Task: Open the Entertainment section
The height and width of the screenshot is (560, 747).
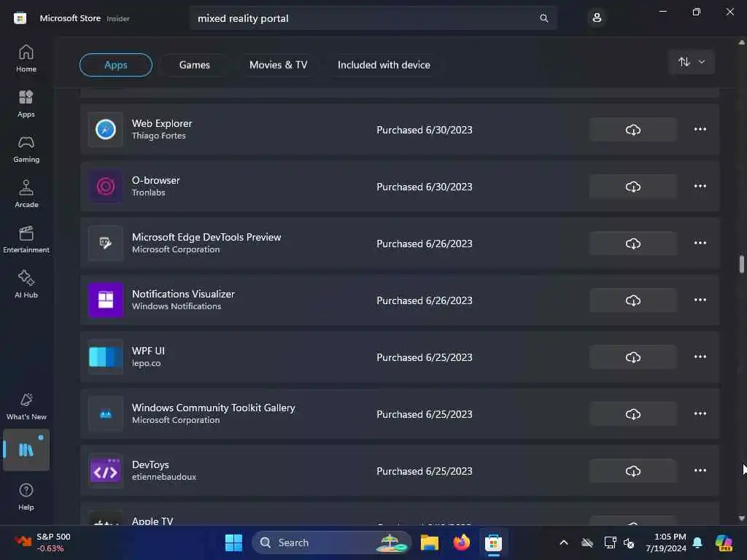Action: point(26,239)
